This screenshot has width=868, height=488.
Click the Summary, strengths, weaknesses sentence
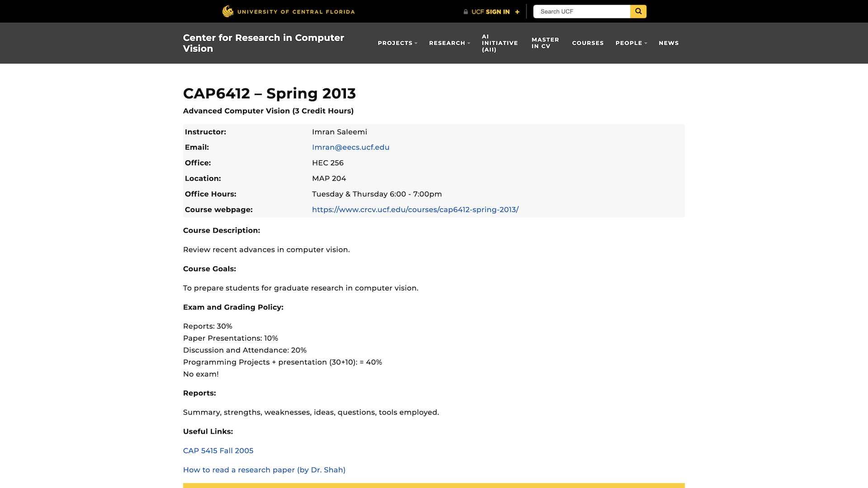point(311,413)
